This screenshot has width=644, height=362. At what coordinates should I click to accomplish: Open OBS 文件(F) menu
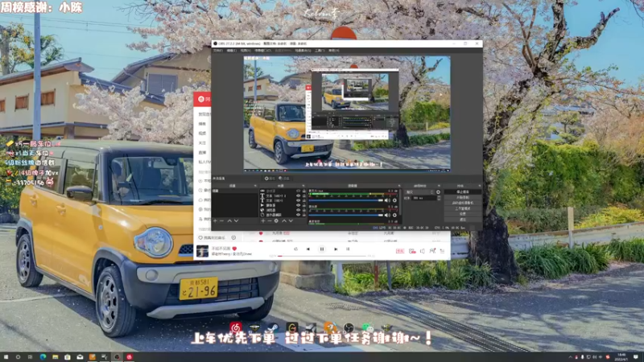217,51
